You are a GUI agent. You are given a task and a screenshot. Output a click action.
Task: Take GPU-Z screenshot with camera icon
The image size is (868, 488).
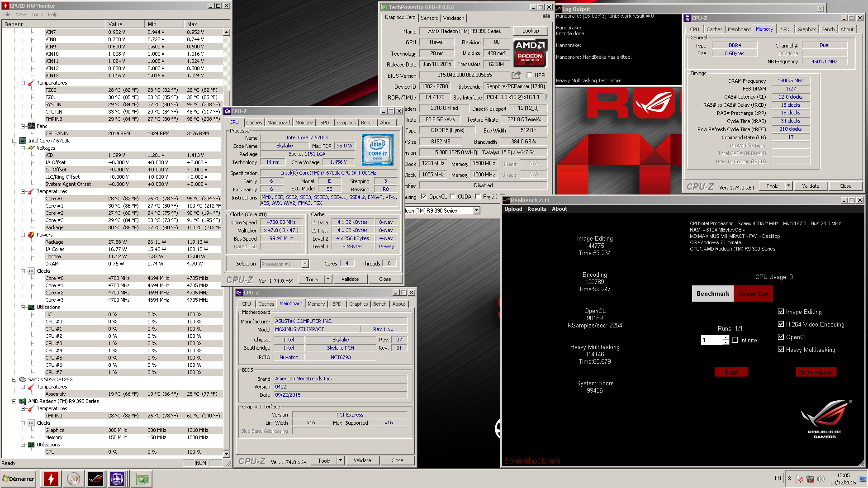point(546,16)
